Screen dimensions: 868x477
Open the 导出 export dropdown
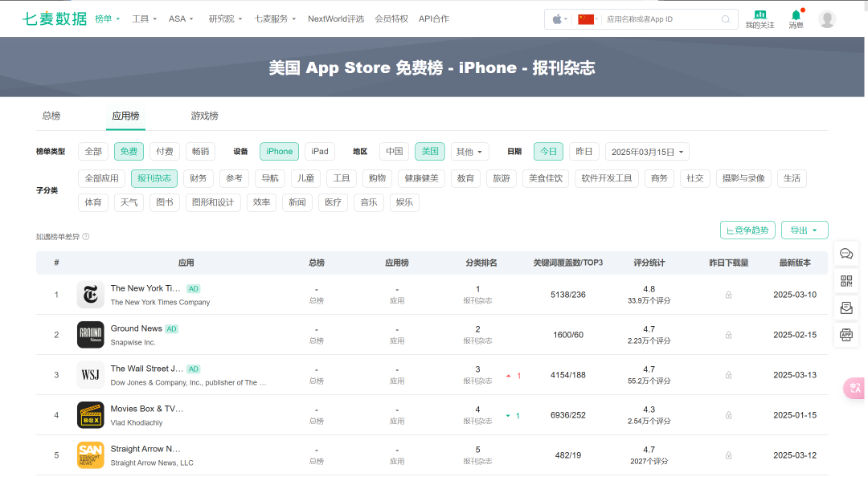coord(805,230)
